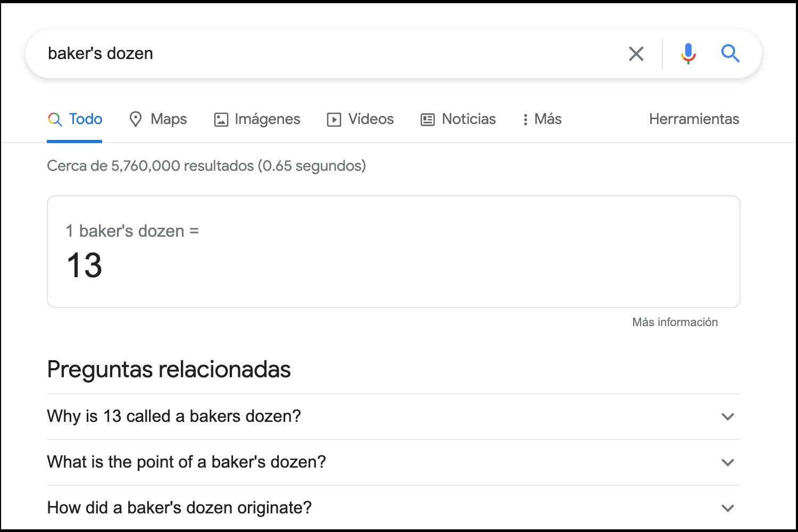The image size is (798, 532).
Task: Click the Todo tab label
Action: [86, 119]
